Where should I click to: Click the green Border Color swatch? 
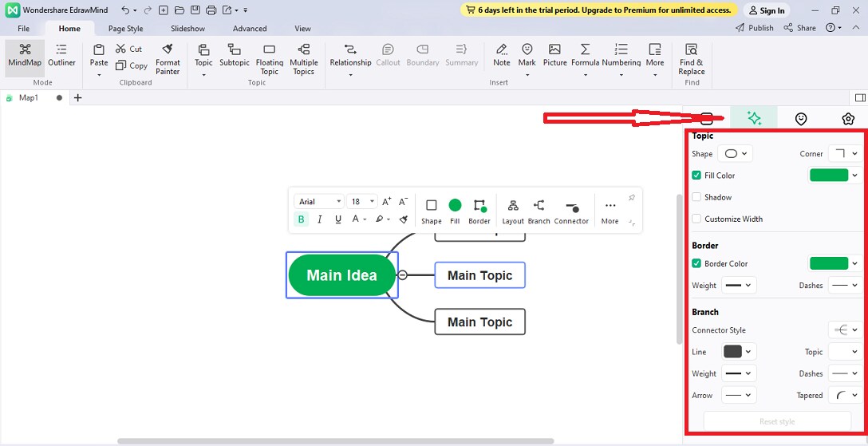(829, 263)
